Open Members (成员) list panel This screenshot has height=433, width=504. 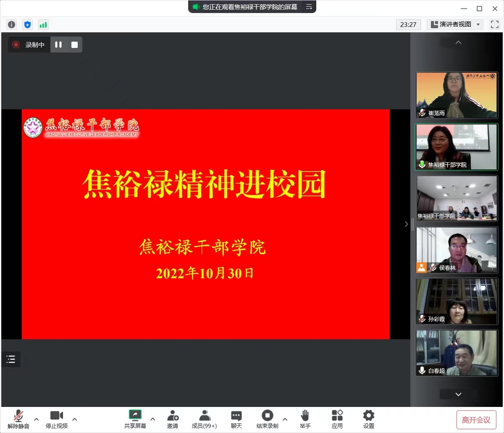pos(205,419)
